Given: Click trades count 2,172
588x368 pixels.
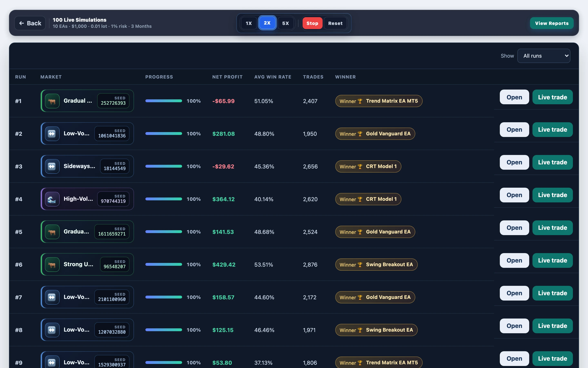Looking at the screenshot, I should [310, 297].
